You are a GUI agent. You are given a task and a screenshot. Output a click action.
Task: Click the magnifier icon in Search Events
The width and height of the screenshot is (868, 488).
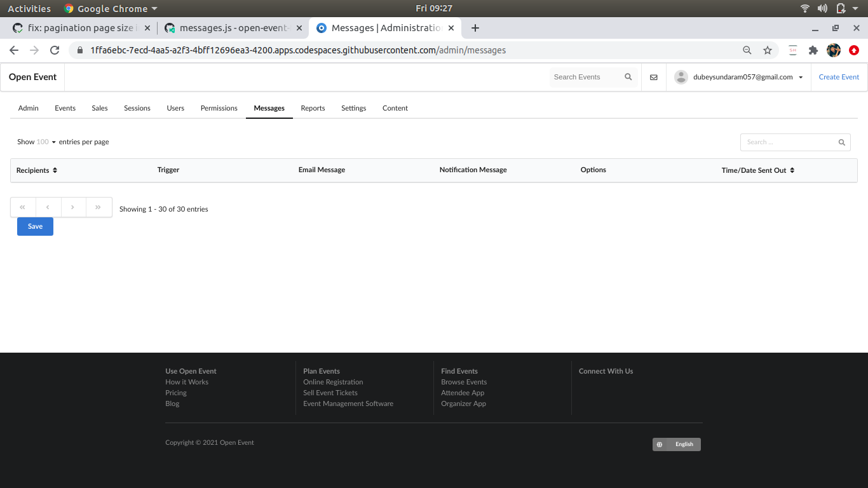coord(628,77)
